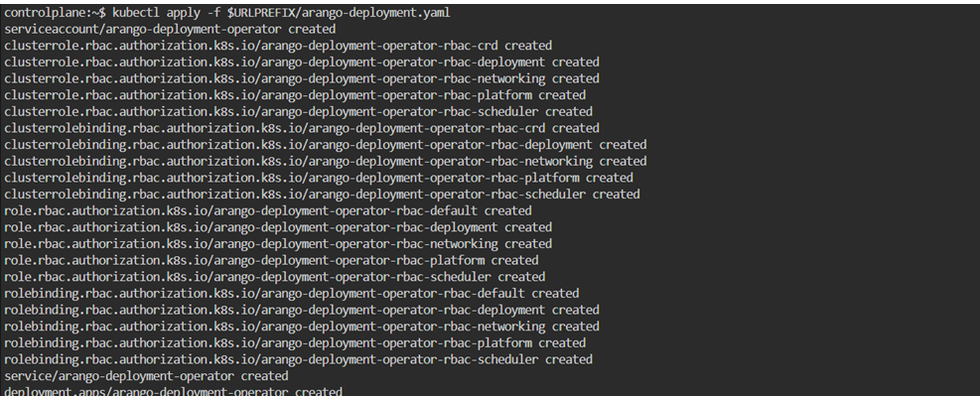Click the clusterrole rbac-networking created line
Image resolution: width=980 pixels, height=397 pixels.
302,78
